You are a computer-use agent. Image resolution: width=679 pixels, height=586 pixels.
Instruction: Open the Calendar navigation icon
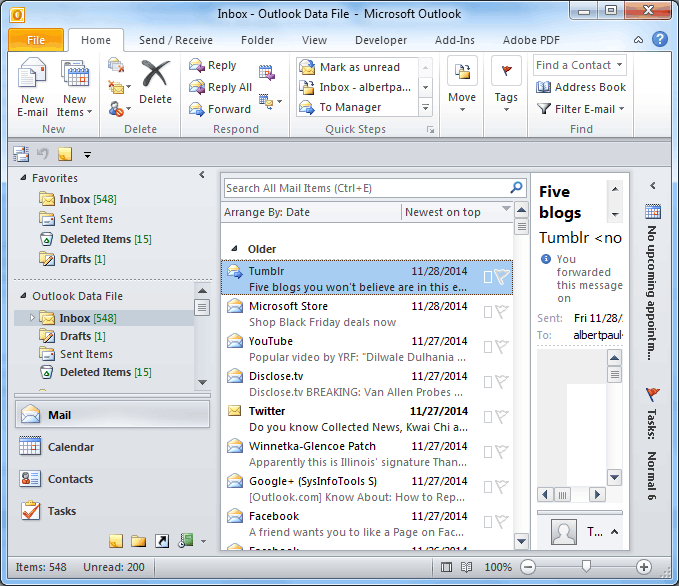pyautogui.click(x=30, y=447)
